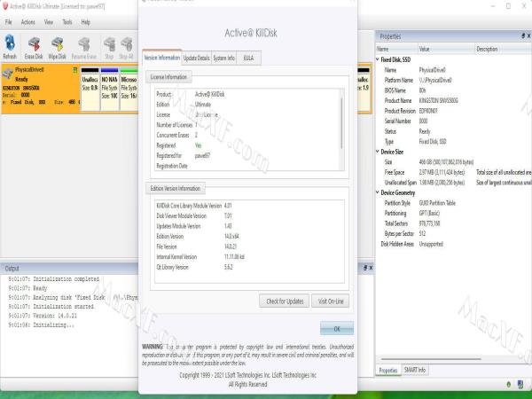Select the Serial Number property row
This screenshot has width=532, height=399.
(x=454, y=121)
